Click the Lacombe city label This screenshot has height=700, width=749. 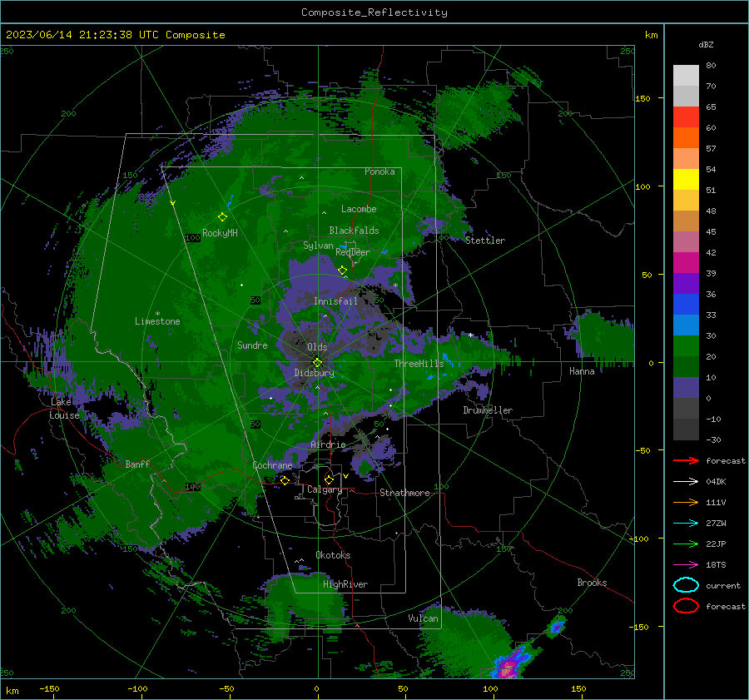359,209
